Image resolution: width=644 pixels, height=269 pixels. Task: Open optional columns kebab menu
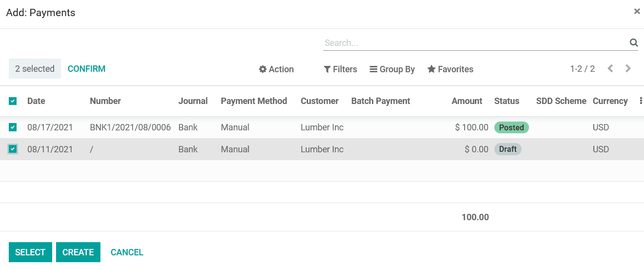click(x=641, y=101)
